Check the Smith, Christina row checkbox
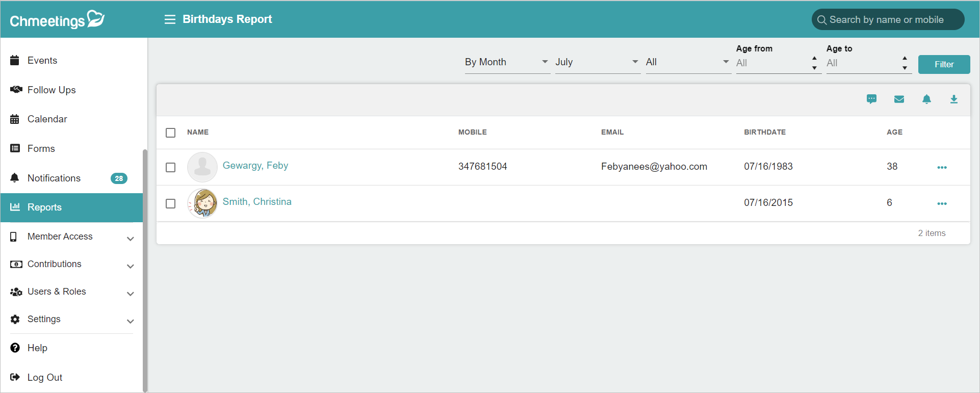 tap(171, 203)
